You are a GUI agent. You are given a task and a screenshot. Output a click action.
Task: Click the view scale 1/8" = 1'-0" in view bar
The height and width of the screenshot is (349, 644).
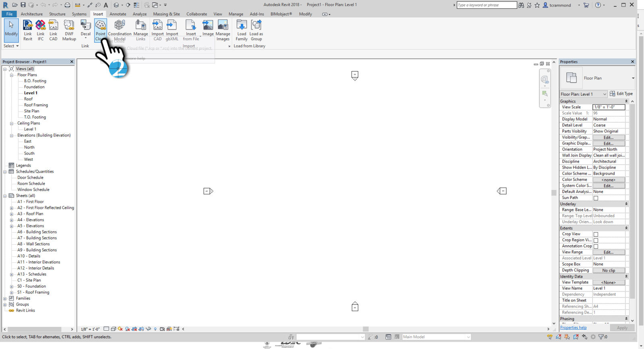pyautogui.click(x=90, y=329)
